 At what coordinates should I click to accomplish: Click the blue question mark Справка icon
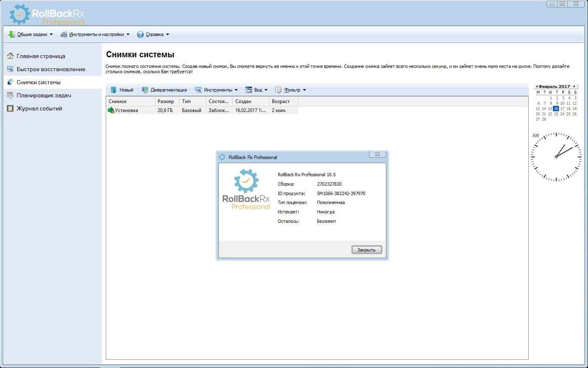coord(140,34)
